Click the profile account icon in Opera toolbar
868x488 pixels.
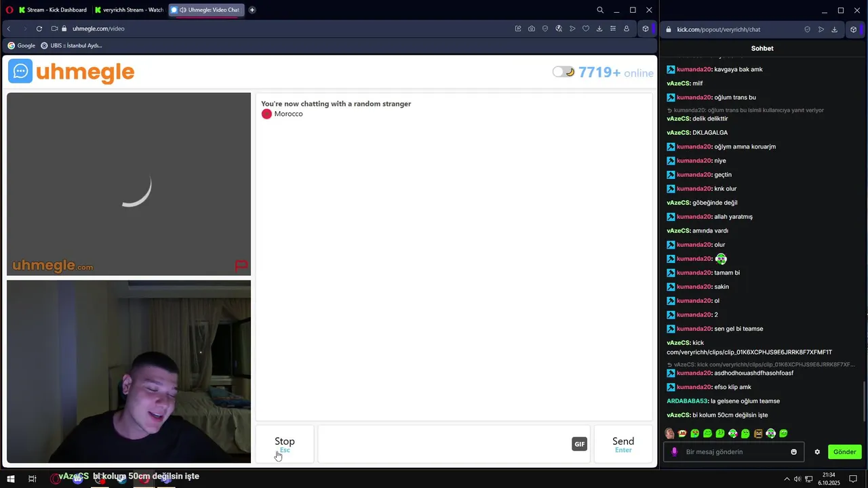(x=627, y=28)
